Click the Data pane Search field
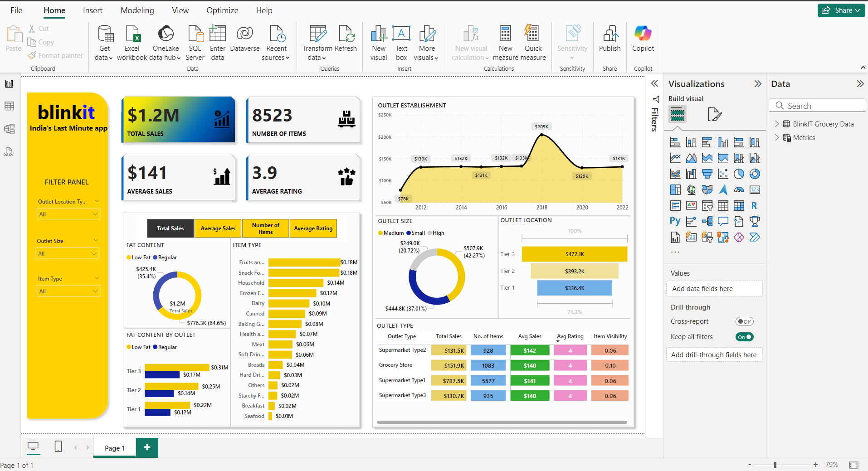Screen dimensions: 868x471 817,106
